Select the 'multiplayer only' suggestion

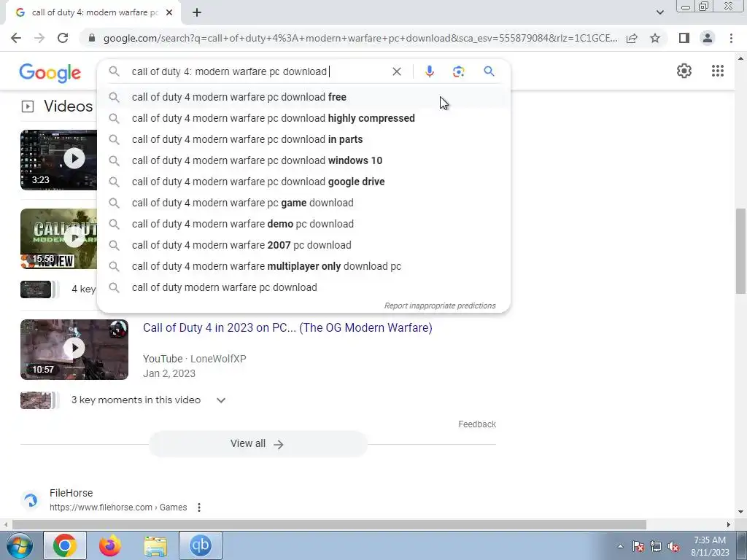click(x=304, y=266)
